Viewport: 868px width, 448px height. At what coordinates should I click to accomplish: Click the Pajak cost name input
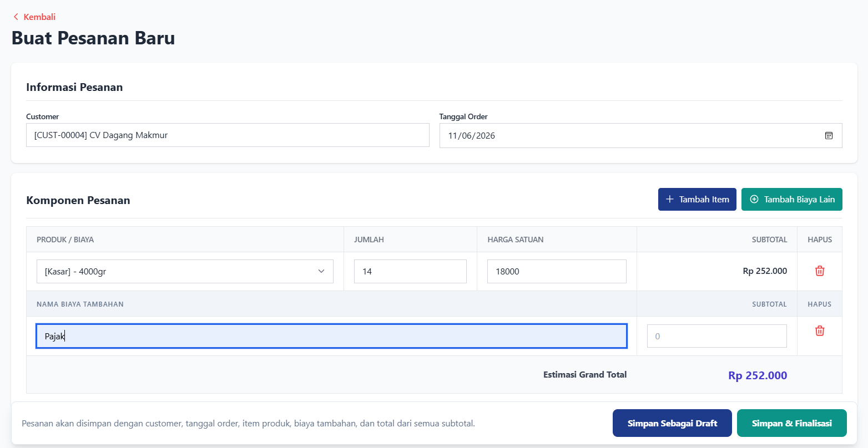(x=331, y=336)
